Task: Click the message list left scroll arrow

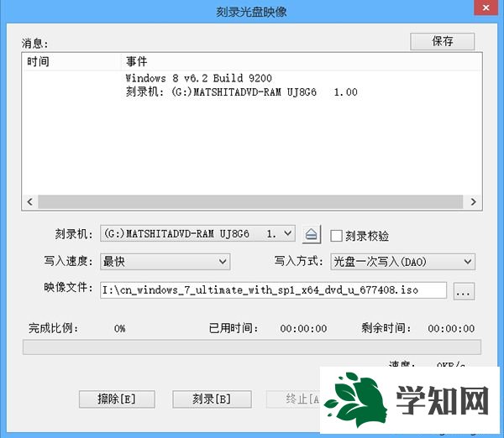Action: (x=30, y=201)
